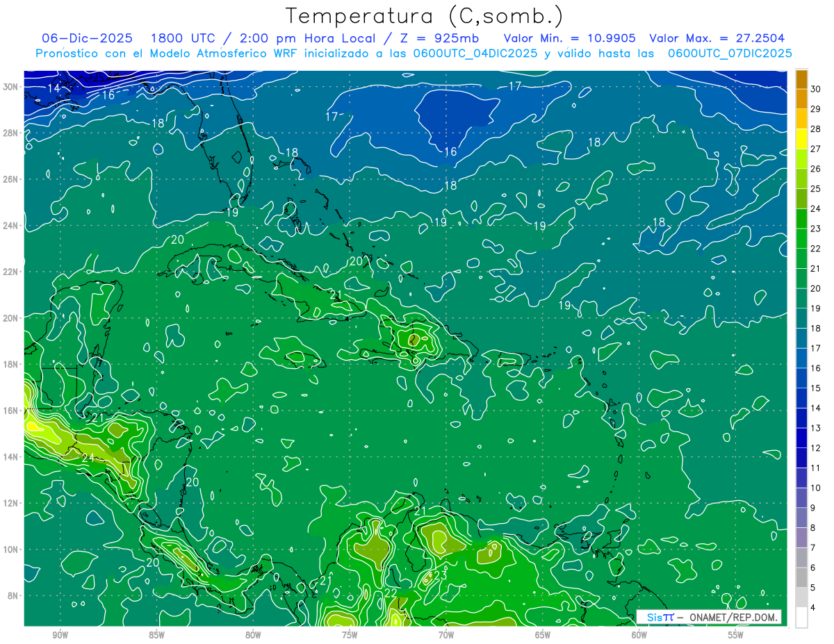Click the yellow colorbar segment between 27 and 28
834x644 pixels.
[x=801, y=139]
